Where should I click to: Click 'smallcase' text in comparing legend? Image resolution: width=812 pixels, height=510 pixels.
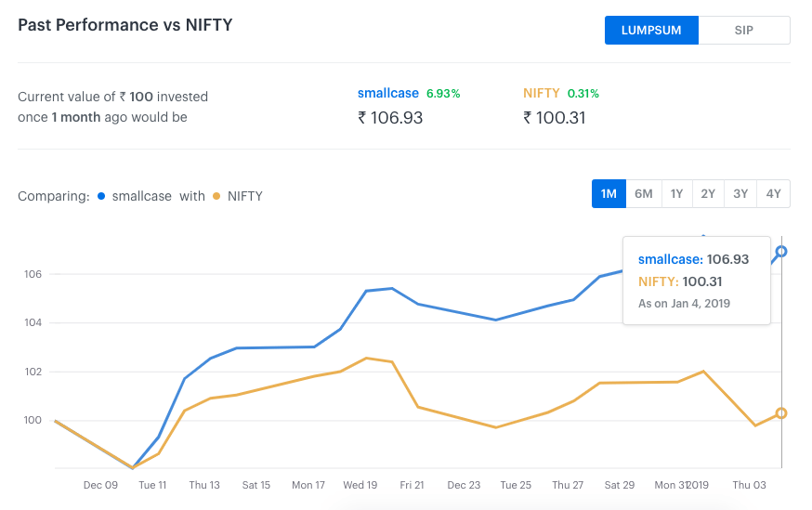pos(142,196)
